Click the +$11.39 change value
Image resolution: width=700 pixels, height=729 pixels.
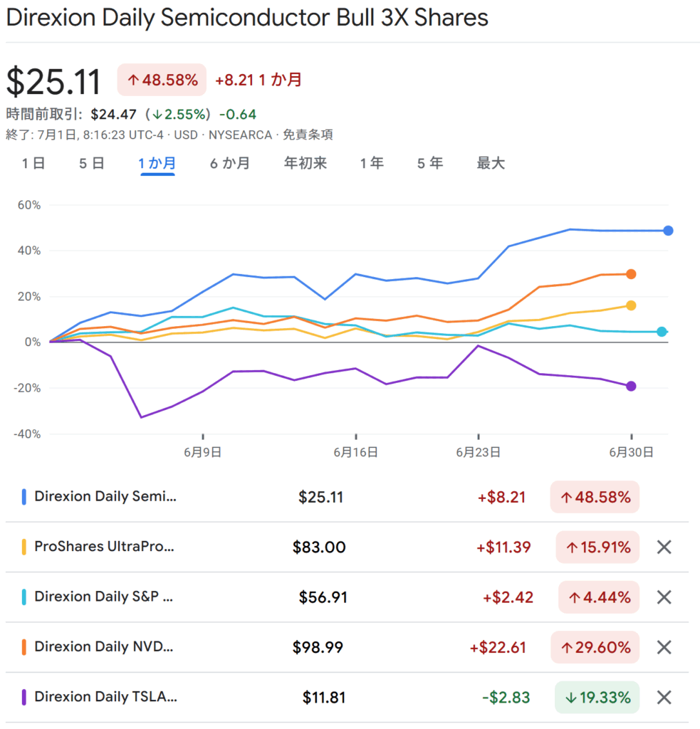pos(503,547)
